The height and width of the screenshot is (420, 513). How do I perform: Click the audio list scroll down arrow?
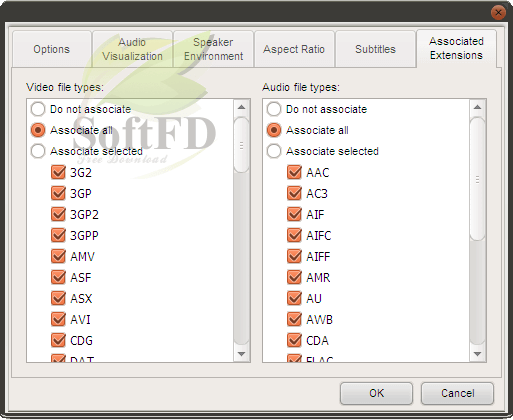(478, 354)
